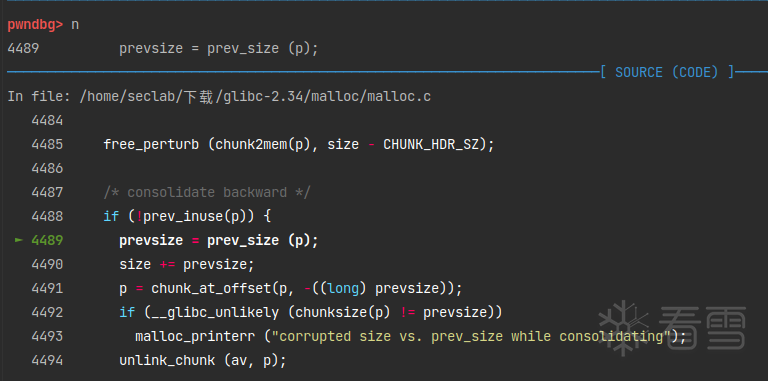Click the command output line 4489 at top
Screen dimensions: 768x381
[163, 48]
